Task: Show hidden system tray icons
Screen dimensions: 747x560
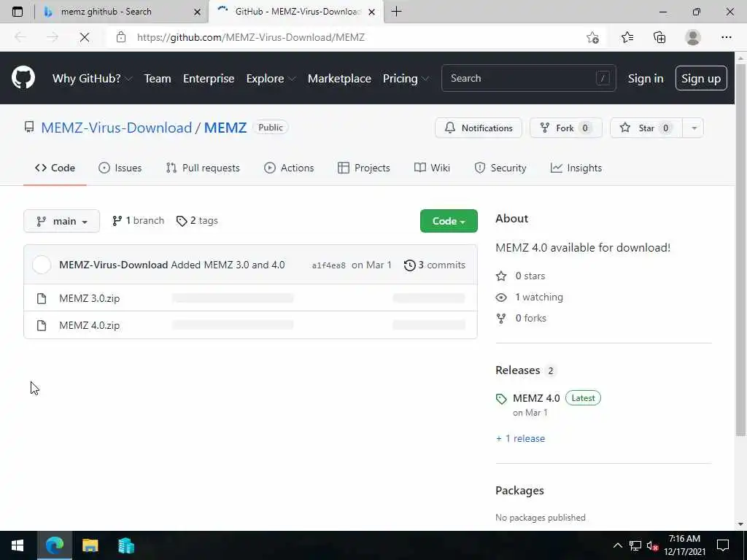Action: [x=617, y=545]
